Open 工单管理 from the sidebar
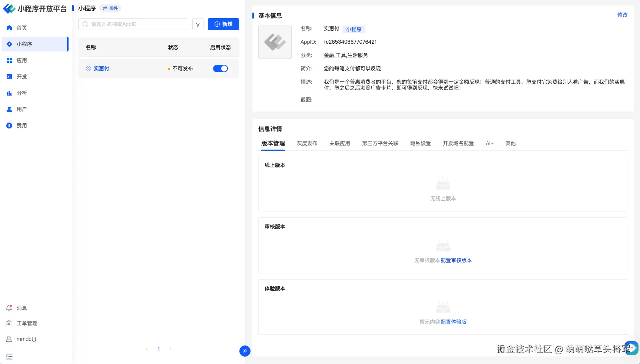The width and height of the screenshot is (640, 364). tap(27, 323)
